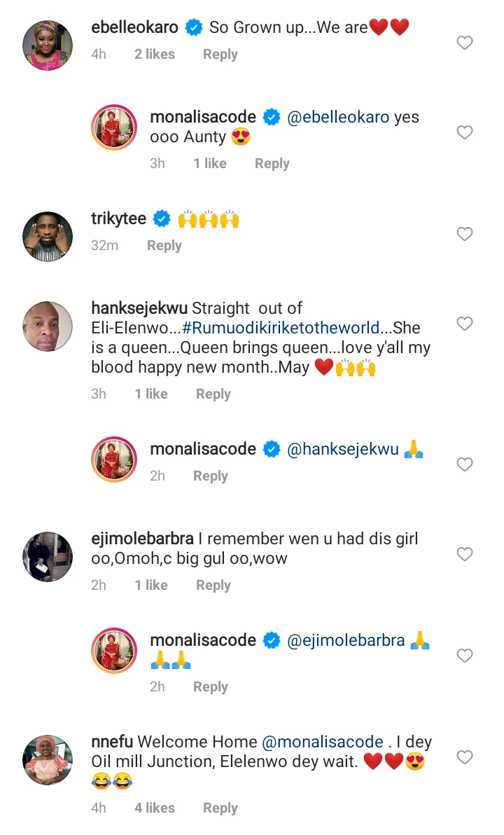Heart monalisacode's reply to ejimolebarbra
The height and width of the screenshot is (835, 504).
click(465, 656)
